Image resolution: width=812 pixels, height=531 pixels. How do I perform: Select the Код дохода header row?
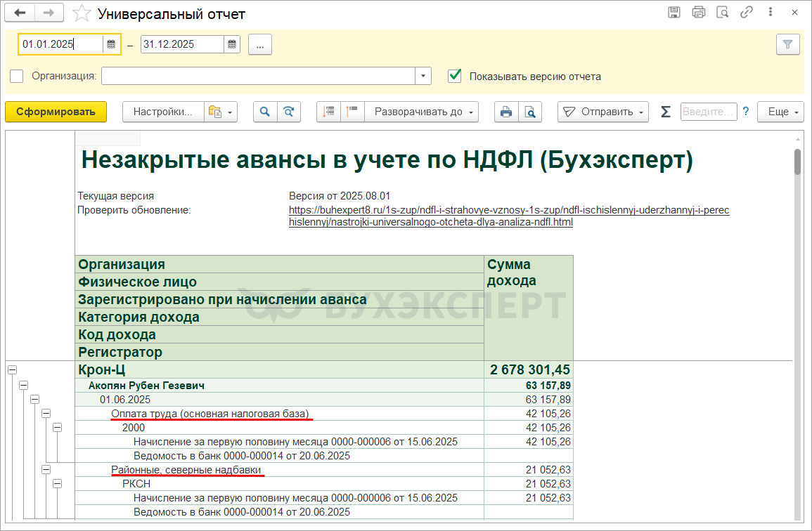pos(280,334)
